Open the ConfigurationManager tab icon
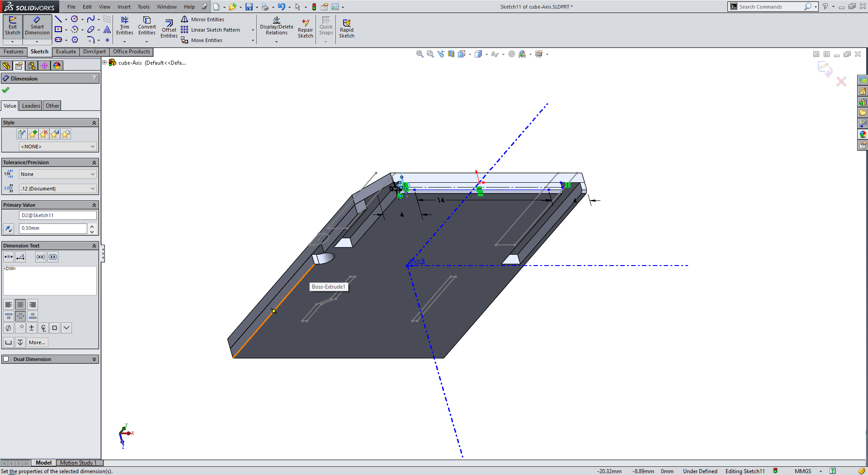Screen dimensions: 868x475 [x=32, y=66]
